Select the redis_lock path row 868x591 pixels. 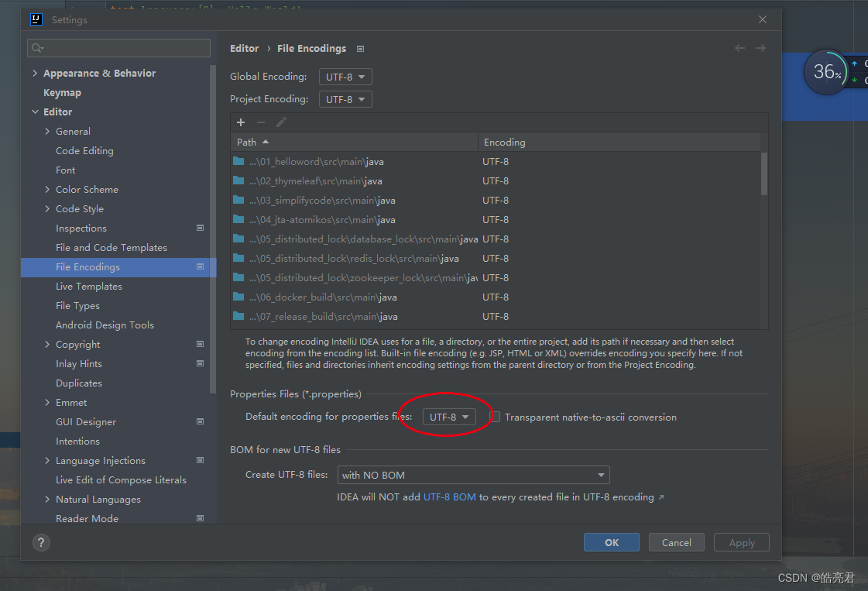pos(496,258)
